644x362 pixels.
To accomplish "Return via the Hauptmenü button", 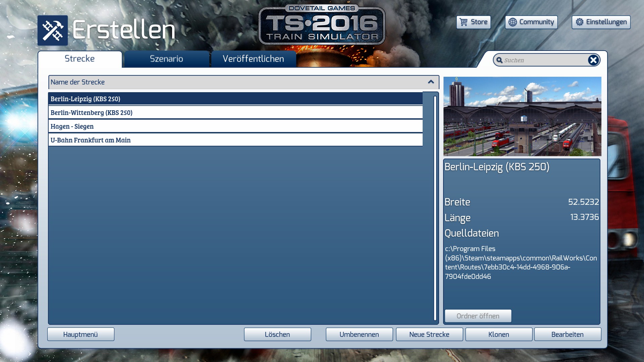I will pos(80,335).
